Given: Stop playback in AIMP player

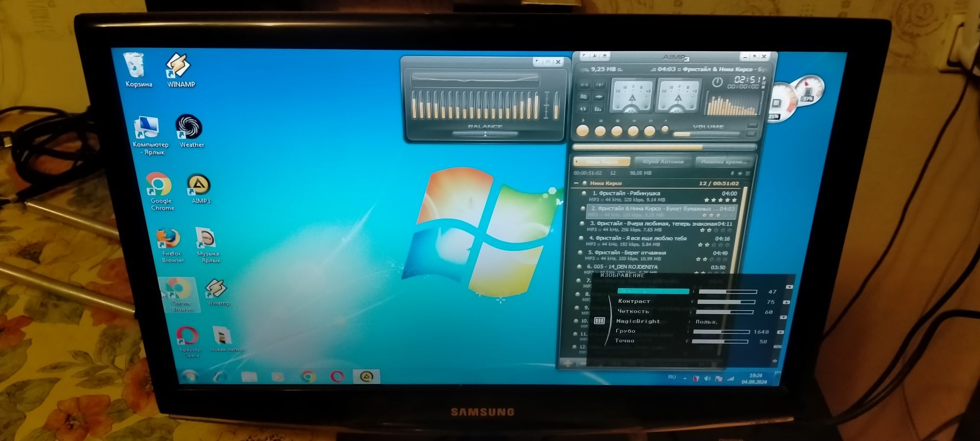Looking at the screenshot, I should (616, 131).
